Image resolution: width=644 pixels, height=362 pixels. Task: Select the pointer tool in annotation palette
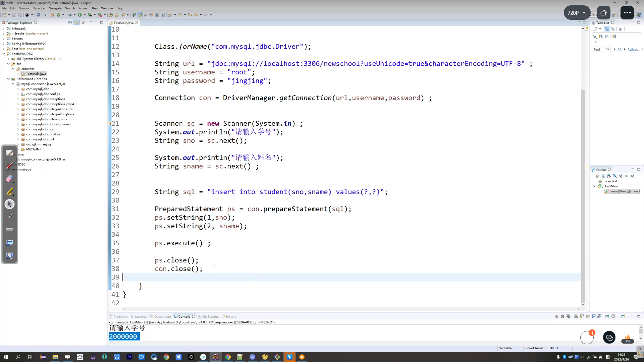pos(10,204)
